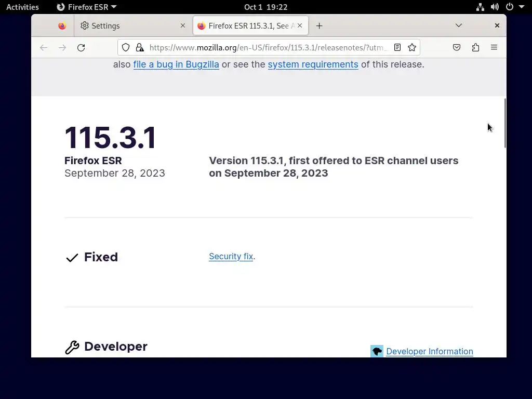Click the Fixed checkmark icon
The width and height of the screenshot is (532, 399).
point(72,258)
